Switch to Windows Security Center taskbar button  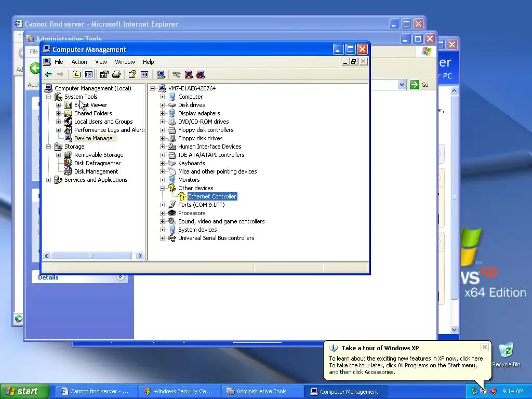[179, 391]
